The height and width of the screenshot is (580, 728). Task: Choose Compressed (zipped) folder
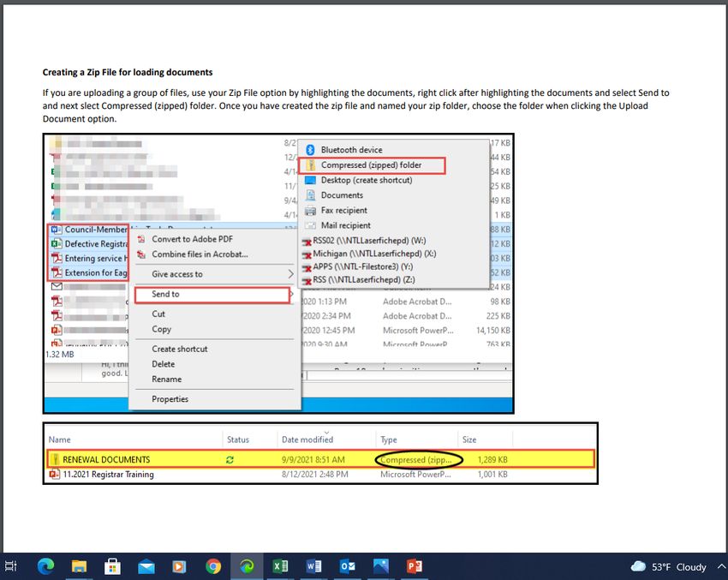click(x=371, y=164)
